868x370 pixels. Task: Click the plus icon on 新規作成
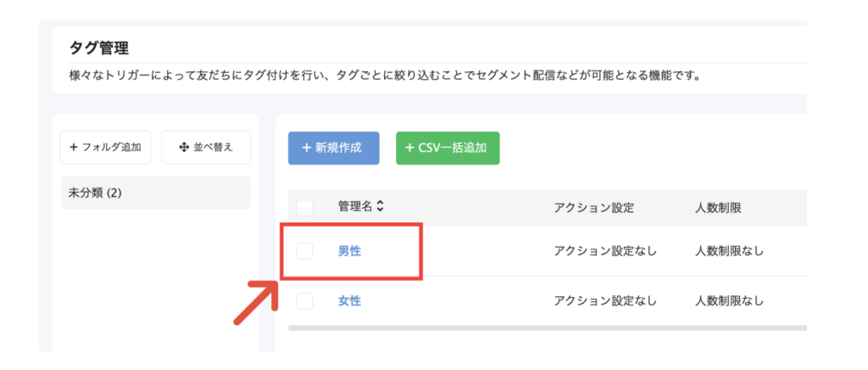click(x=306, y=148)
